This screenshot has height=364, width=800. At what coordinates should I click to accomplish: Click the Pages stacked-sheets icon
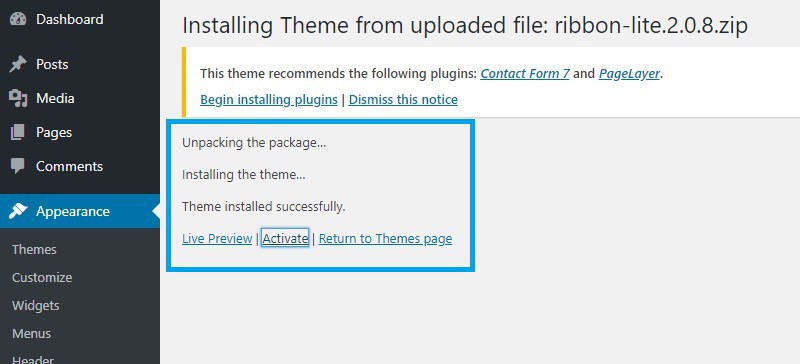pos(18,133)
